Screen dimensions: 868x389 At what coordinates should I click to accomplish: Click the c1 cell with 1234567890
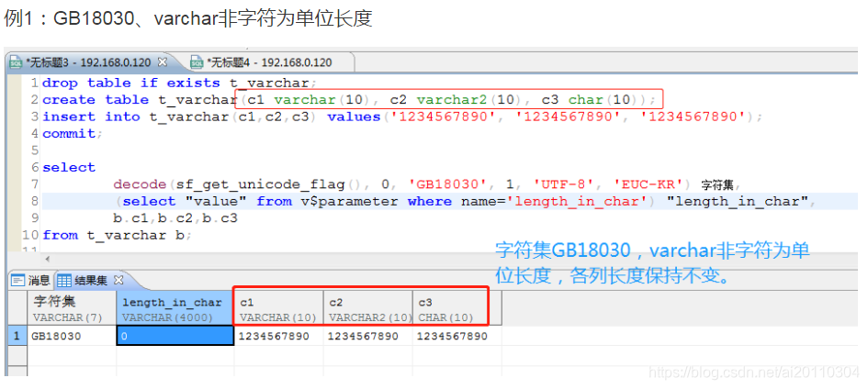click(x=278, y=336)
